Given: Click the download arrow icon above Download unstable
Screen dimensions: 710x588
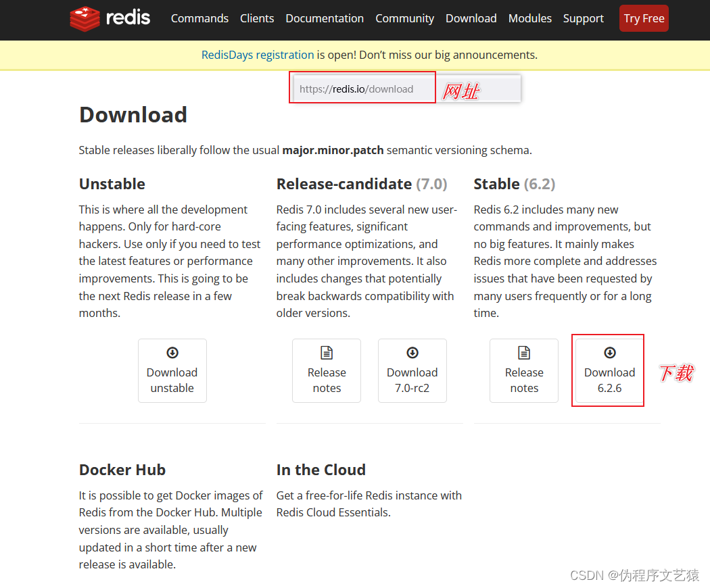Looking at the screenshot, I should coord(172,353).
